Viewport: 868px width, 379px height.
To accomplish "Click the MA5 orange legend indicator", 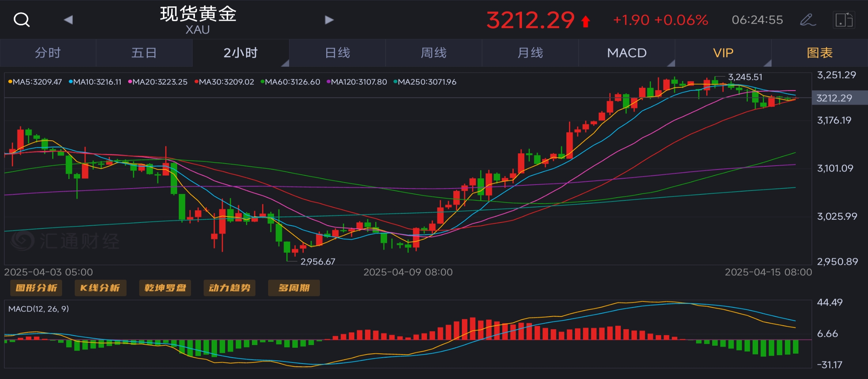I will [x=35, y=82].
